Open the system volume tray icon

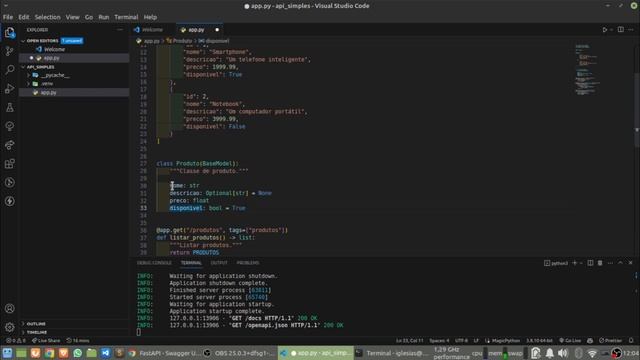tap(563, 353)
